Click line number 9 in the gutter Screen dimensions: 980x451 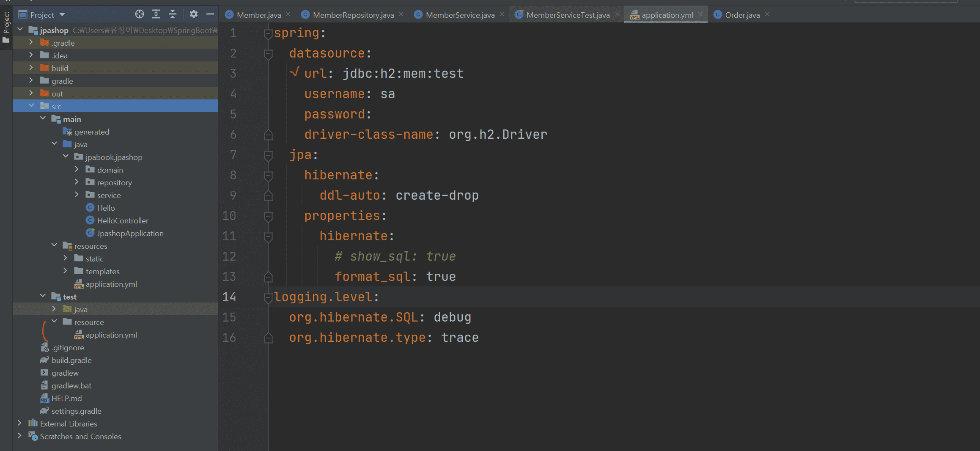[233, 195]
